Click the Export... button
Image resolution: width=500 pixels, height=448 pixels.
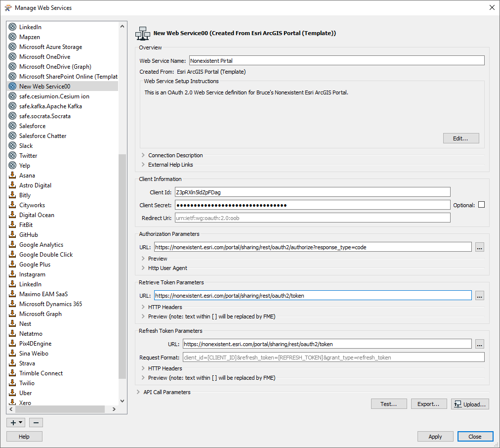(x=428, y=404)
